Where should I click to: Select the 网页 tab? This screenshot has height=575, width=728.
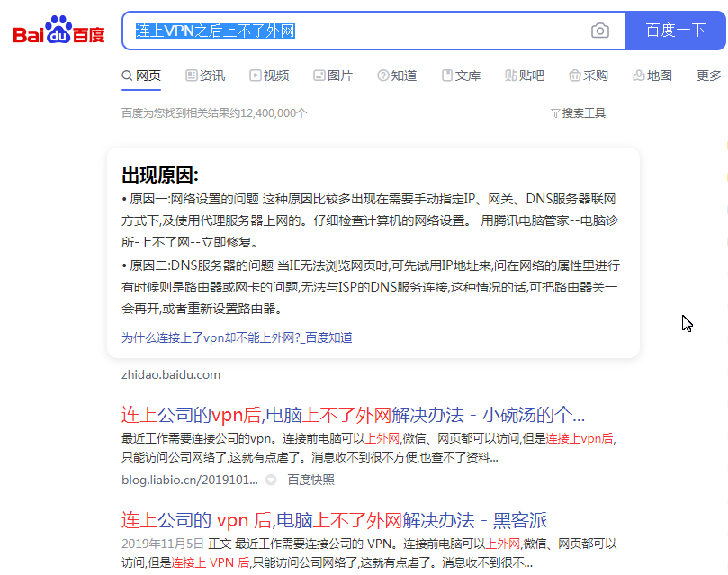(x=141, y=76)
